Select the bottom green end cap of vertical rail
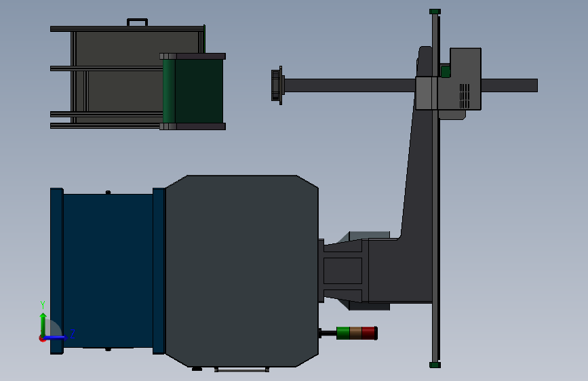 435,365
